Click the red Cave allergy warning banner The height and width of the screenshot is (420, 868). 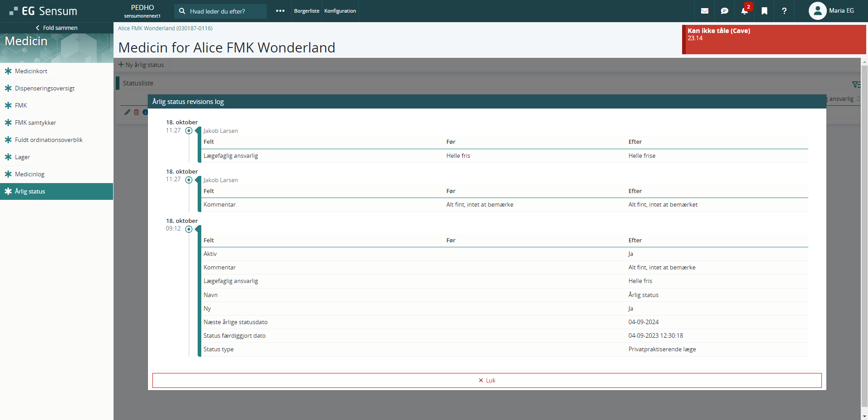(773, 39)
